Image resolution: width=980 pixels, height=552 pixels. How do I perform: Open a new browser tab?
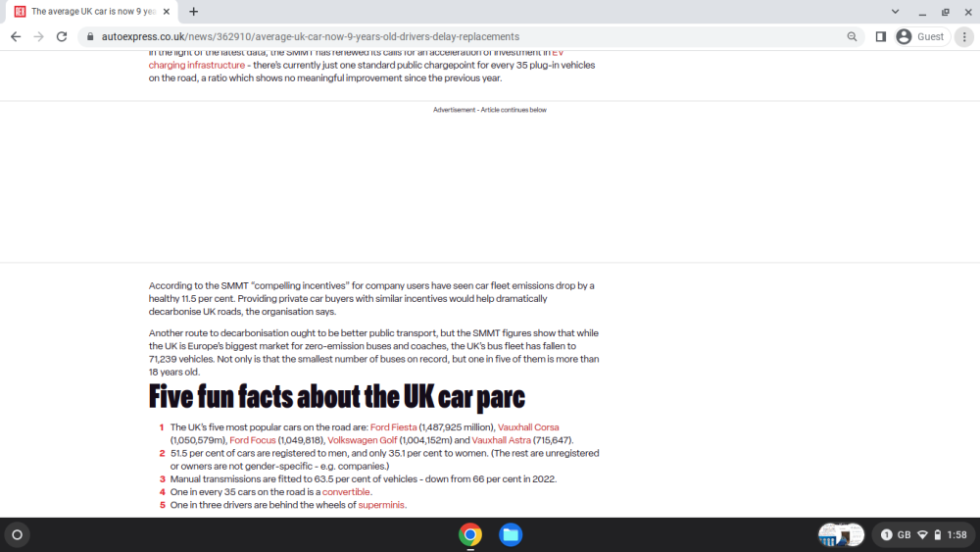pyautogui.click(x=194, y=11)
